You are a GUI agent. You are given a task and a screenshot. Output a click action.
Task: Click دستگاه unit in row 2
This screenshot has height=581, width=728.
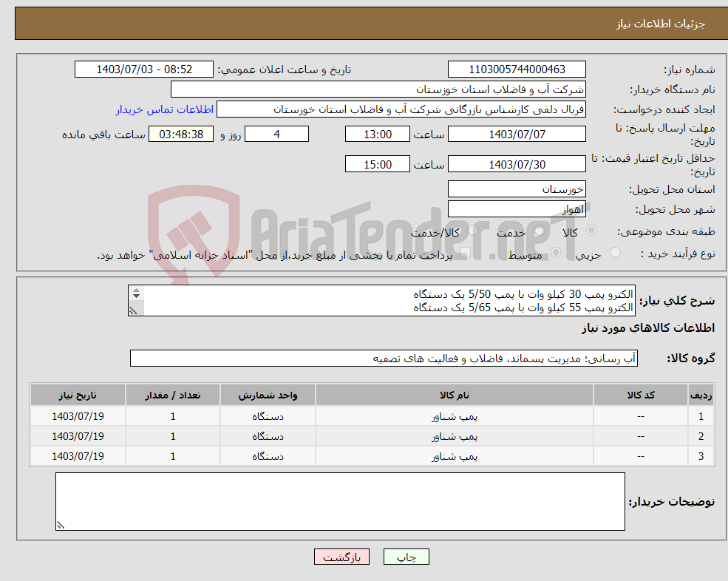coord(268,437)
